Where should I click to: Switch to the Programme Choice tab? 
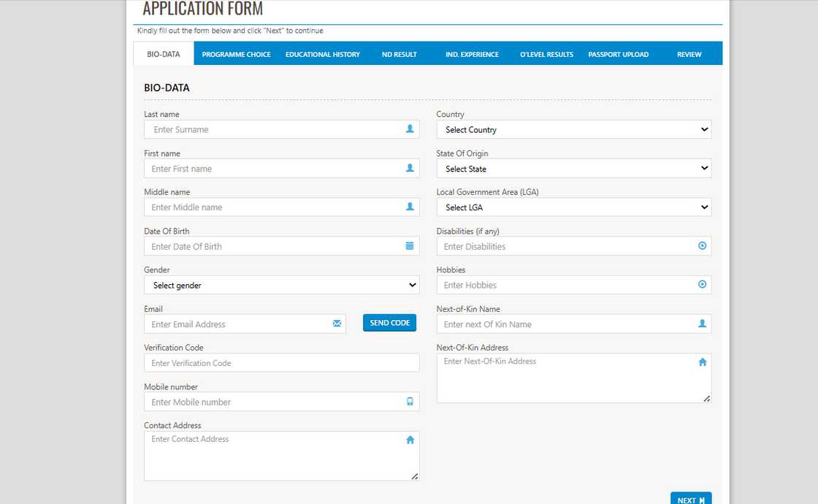pos(236,54)
